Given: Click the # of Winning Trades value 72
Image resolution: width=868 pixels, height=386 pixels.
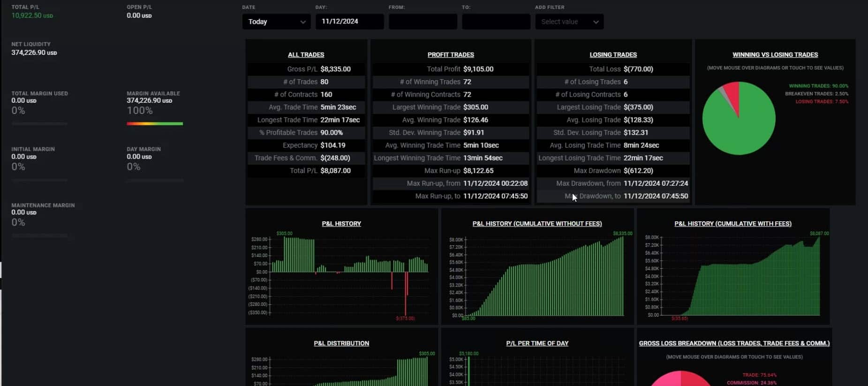Looking at the screenshot, I should pyautogui.click(x=467, y=82).
